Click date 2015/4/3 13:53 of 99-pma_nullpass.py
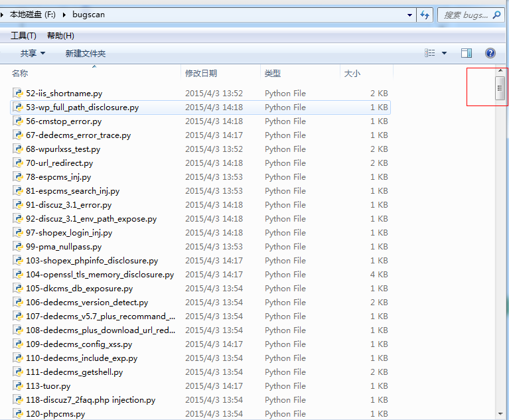 click(x=214, y=247)
